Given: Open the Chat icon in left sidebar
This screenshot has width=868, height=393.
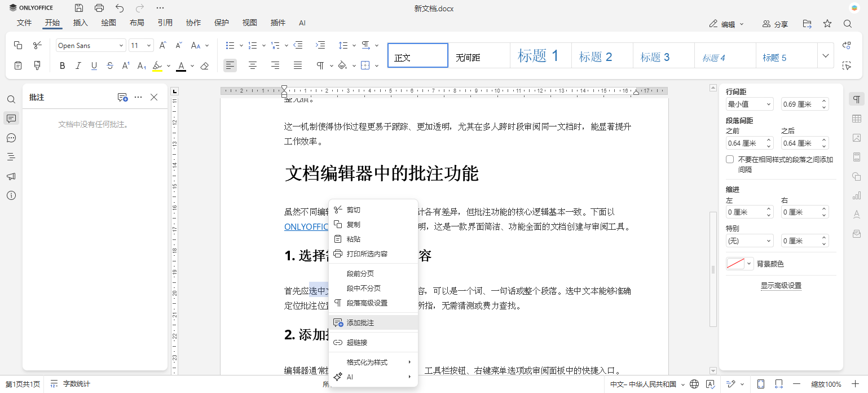Looking at the screenshot, I should click(11, 138).
